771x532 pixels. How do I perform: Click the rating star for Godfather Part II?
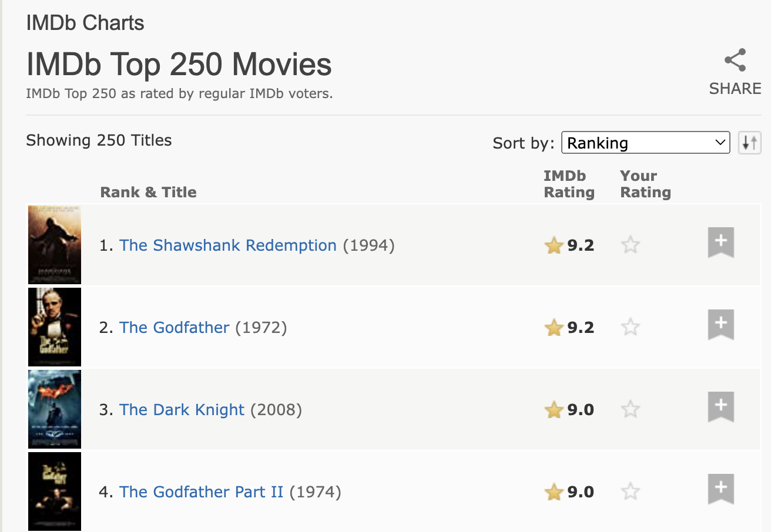tap(630, 491)
